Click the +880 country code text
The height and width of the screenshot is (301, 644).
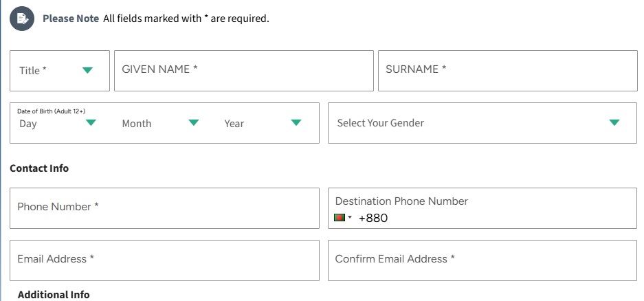click(373, 218)
